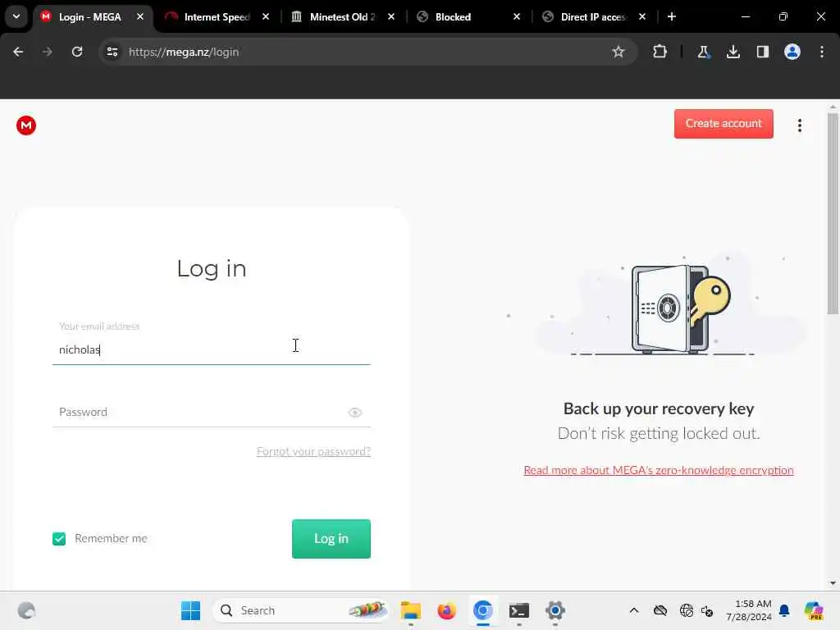The width and height of the screenshot is (840, 630).
Task: Toggle the browser side panel icon
Action: click(x=762, y=52)
